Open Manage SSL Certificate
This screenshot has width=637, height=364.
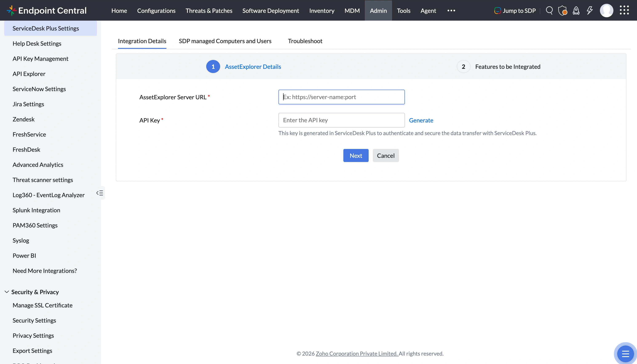pyautogui.click(x=43, y=305)
